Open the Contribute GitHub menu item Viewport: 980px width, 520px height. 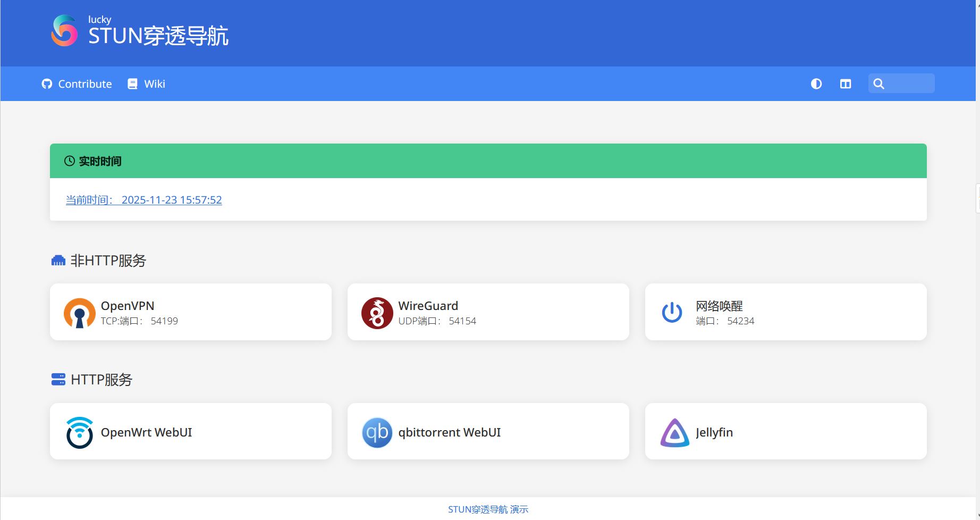tap(77, 84)
